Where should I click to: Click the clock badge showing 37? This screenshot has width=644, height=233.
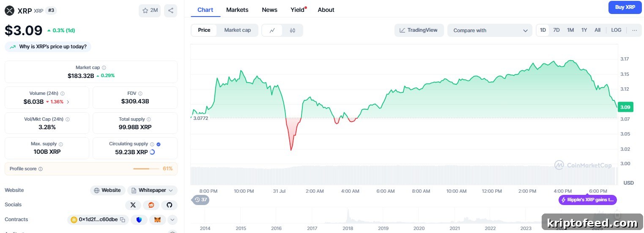(x=200, y=200)
